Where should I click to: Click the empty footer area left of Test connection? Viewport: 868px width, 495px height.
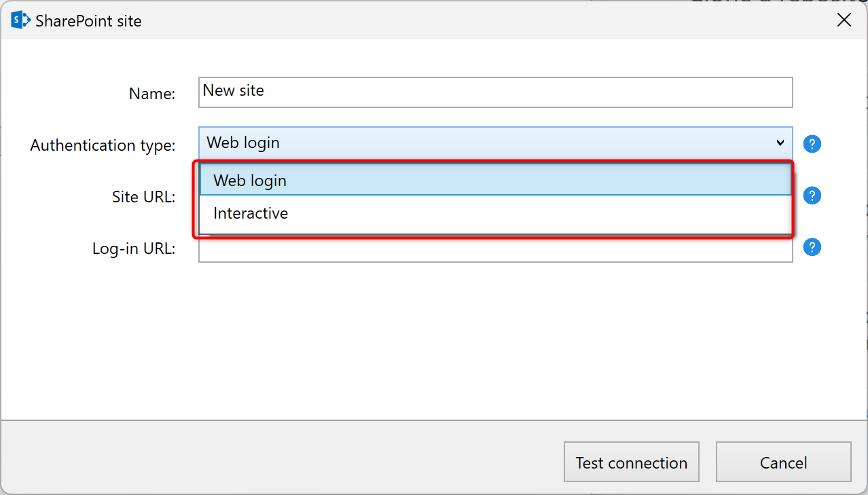pyautogui.click(x=272, y=458)
